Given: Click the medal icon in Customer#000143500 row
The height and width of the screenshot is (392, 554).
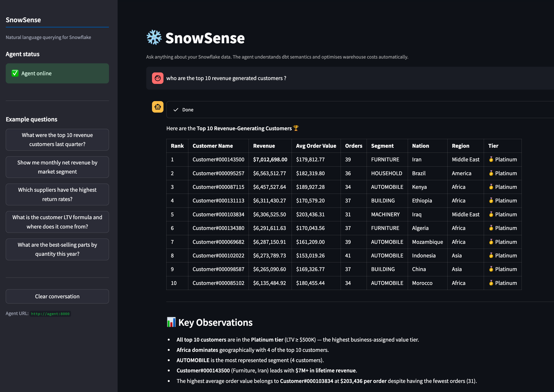Looking at the screenshot, I should click(x=491, y=159).
